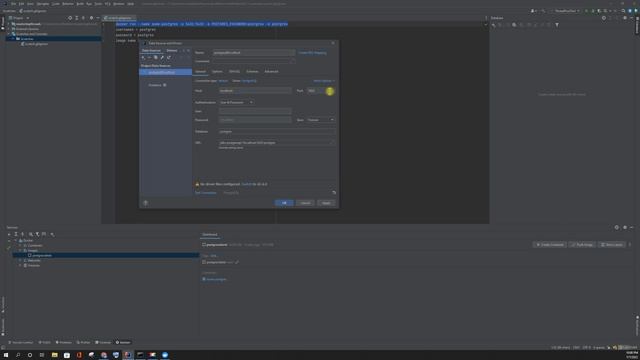Click the Show Layers button in Services
640x360 pixels.
612,244
